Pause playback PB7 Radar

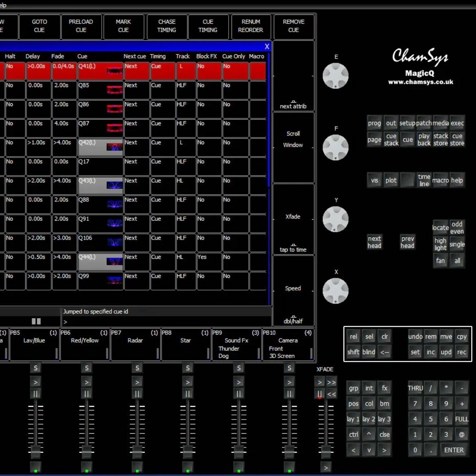[x=137, y=394]
